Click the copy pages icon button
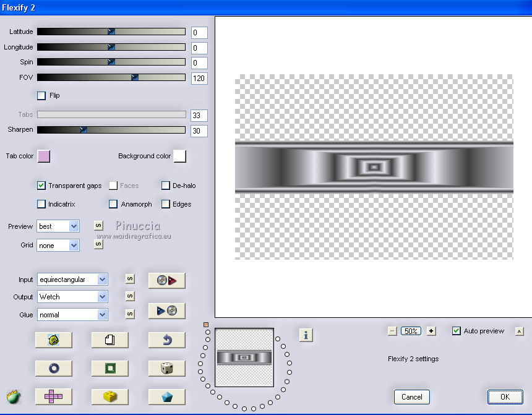Viewport: 532px width, 415px height. click(x=110, y=340)
